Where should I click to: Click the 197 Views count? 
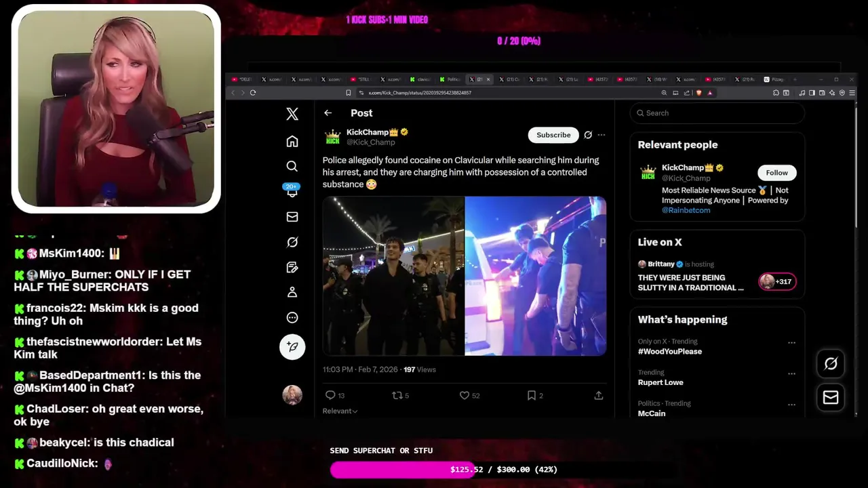[419, 369]
